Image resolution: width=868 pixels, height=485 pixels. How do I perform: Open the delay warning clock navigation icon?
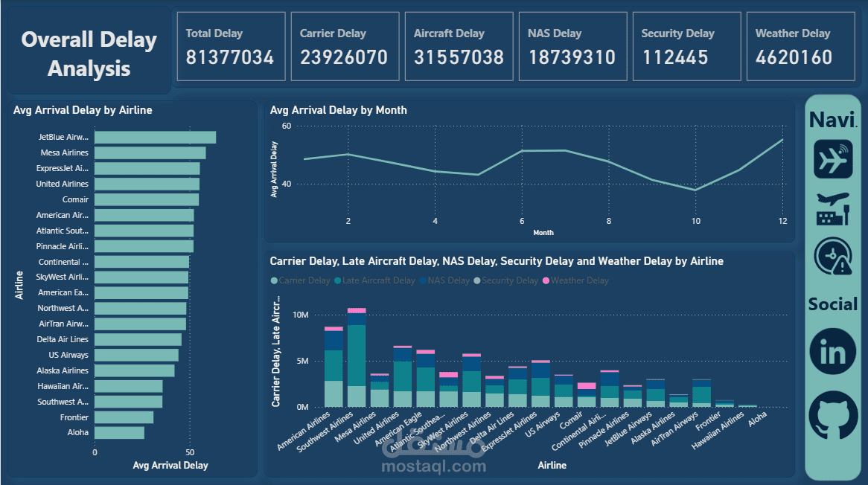point(833,256)
